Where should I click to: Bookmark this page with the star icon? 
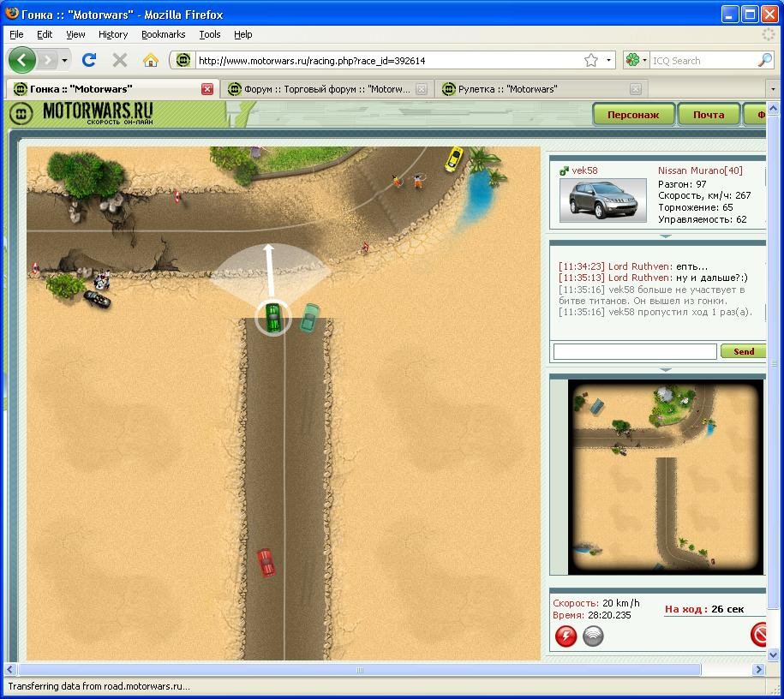click(591, 61)
